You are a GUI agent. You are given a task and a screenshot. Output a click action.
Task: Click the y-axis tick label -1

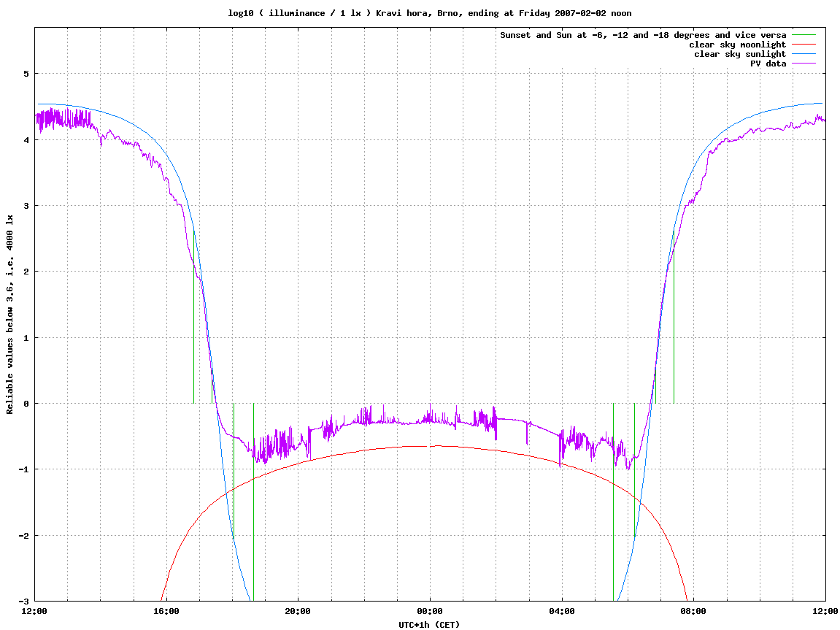pyautogui.click(x=23, y=469)
